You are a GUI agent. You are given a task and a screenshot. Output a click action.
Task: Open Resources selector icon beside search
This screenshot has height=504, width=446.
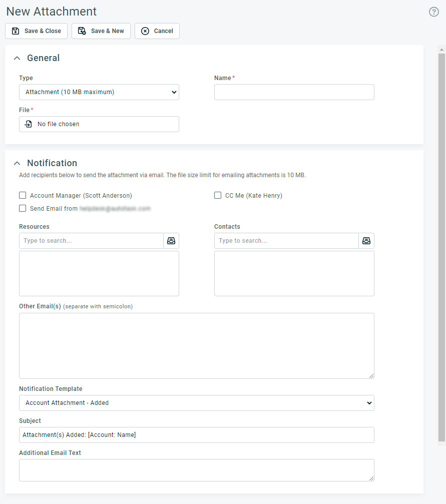[171, 241]
